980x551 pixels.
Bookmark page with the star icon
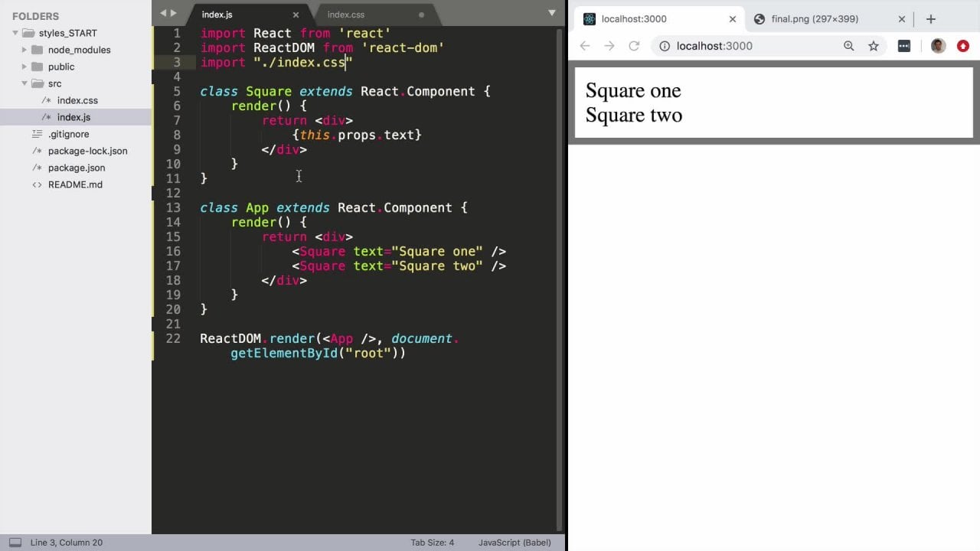point(874,46)
